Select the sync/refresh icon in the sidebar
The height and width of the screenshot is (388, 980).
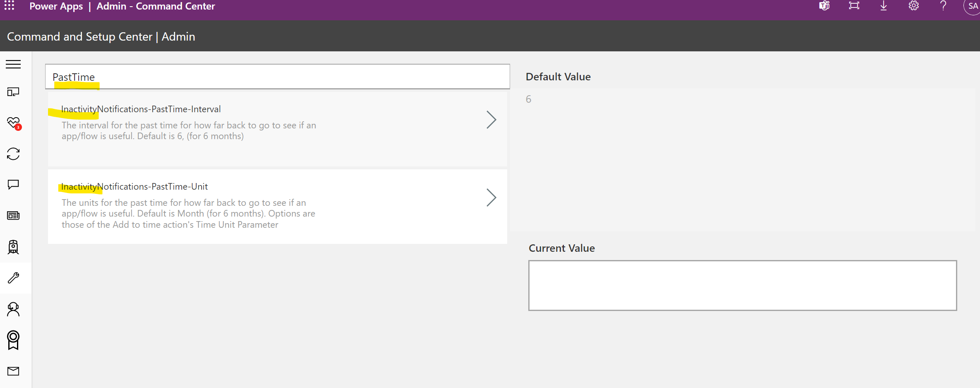click(x=13, y=154)
